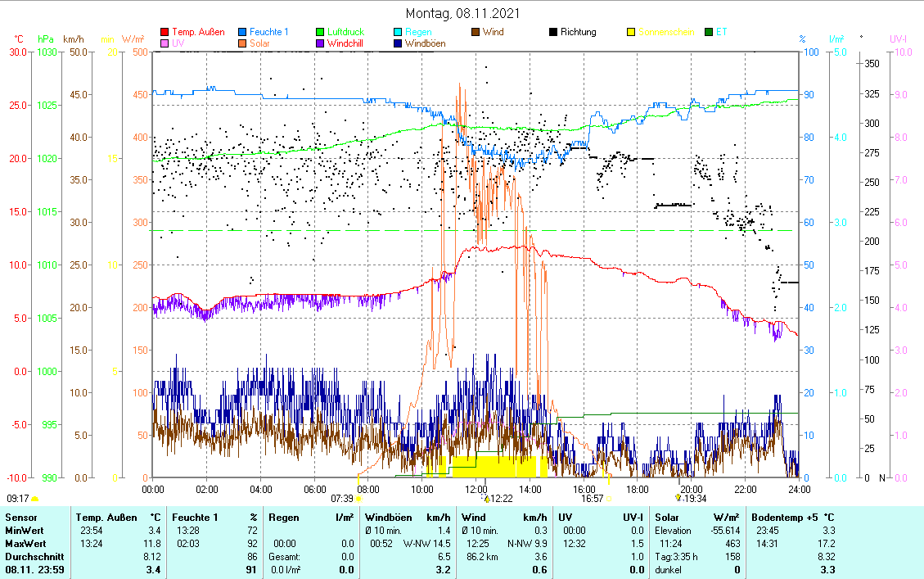
Task: Click the brown Wind legend square
Action: (476, 33)
